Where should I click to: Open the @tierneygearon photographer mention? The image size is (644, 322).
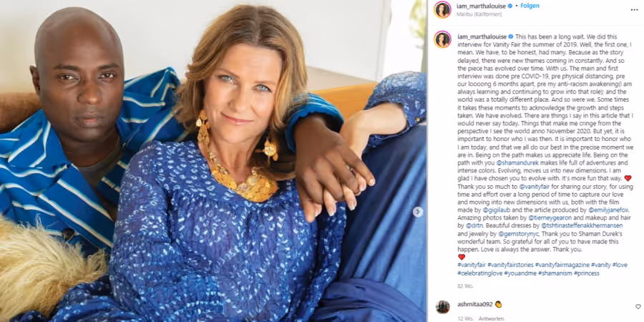(550, 218)
